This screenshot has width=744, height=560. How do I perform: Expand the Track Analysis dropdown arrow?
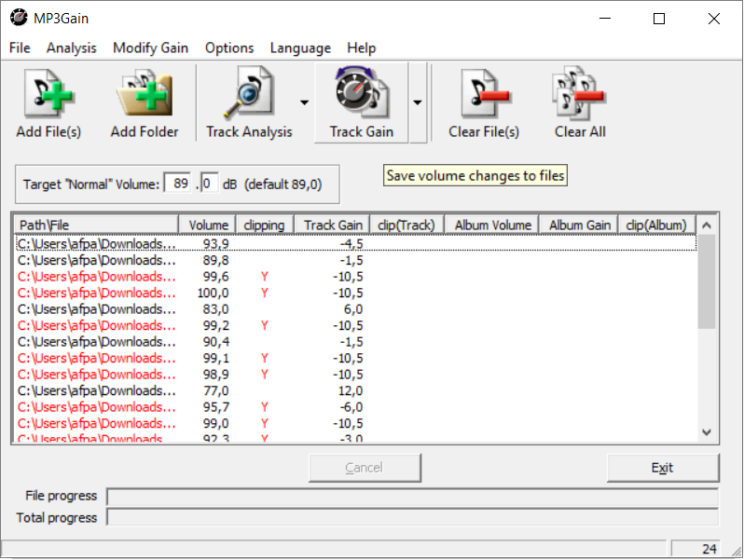(304, 103)
